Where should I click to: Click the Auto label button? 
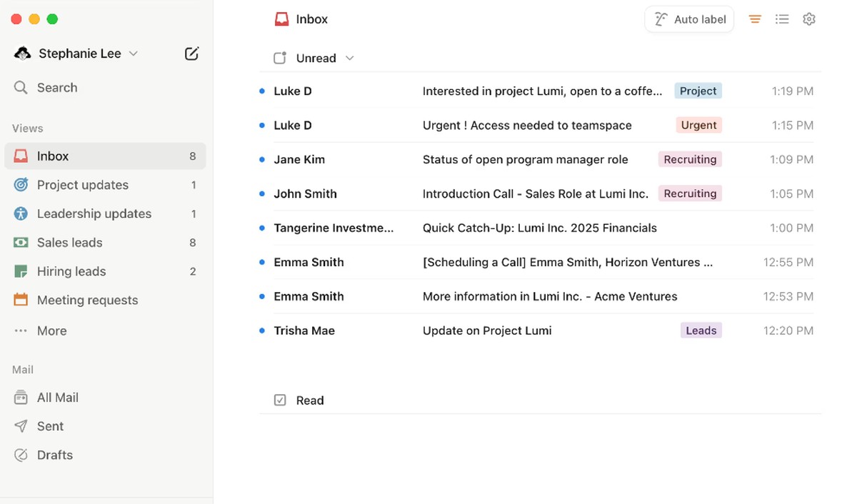tap(689, 19)
